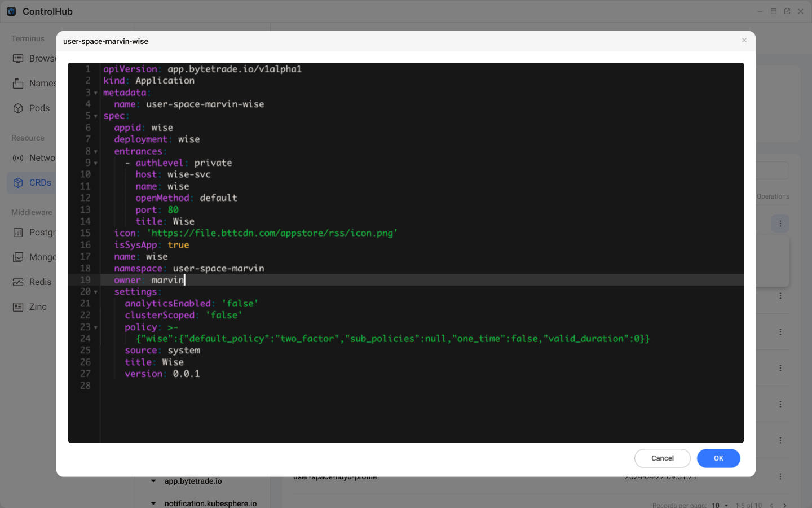Click the Pods label in the sidebar

(39, 108)
